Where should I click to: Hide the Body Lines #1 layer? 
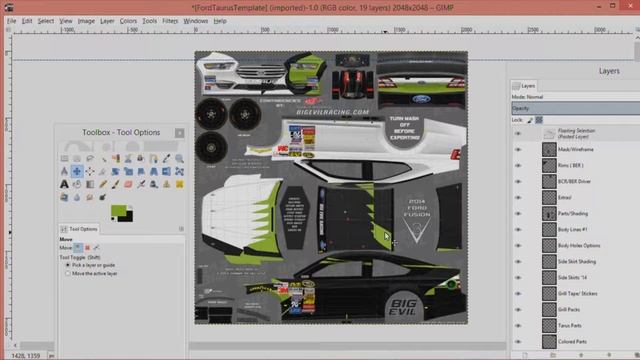coord(518,229)
